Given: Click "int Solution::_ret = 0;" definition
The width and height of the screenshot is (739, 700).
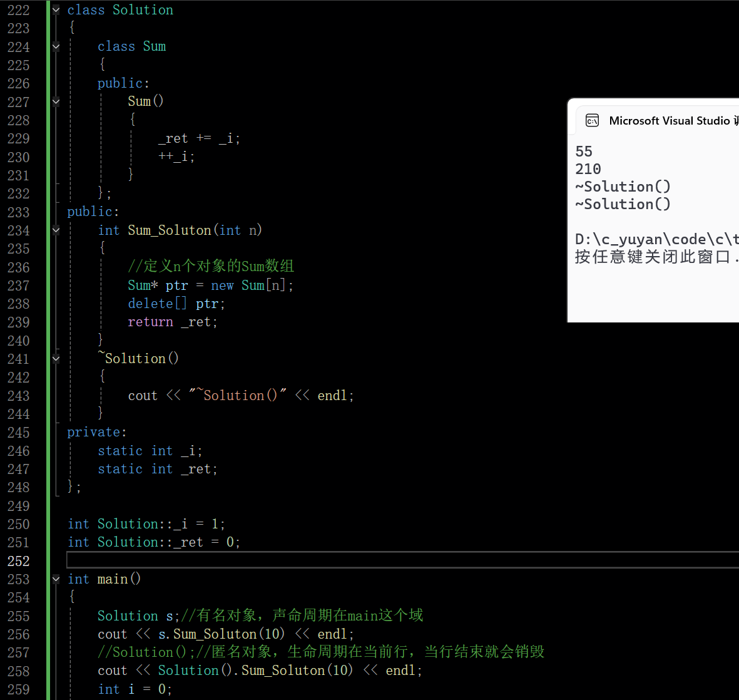Looking at the screenshot, I should tap(154, 542).
